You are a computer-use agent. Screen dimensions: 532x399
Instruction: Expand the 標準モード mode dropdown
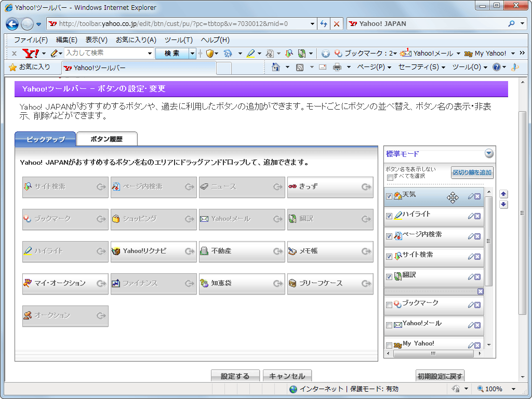tap(489, 154)
